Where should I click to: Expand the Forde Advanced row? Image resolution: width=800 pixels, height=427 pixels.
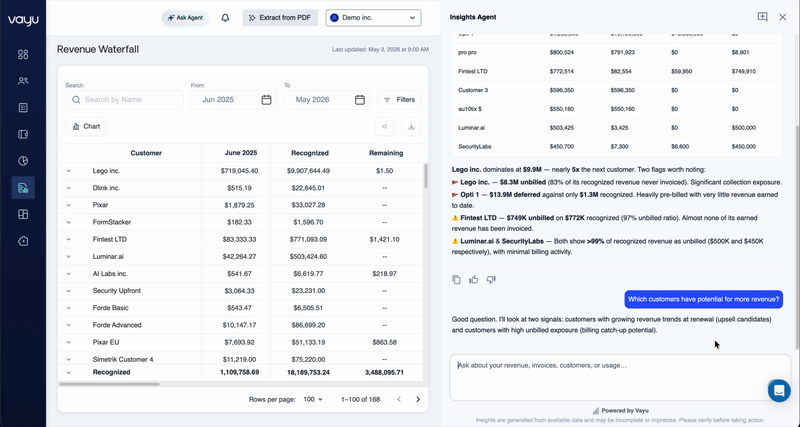pos(68,325)
